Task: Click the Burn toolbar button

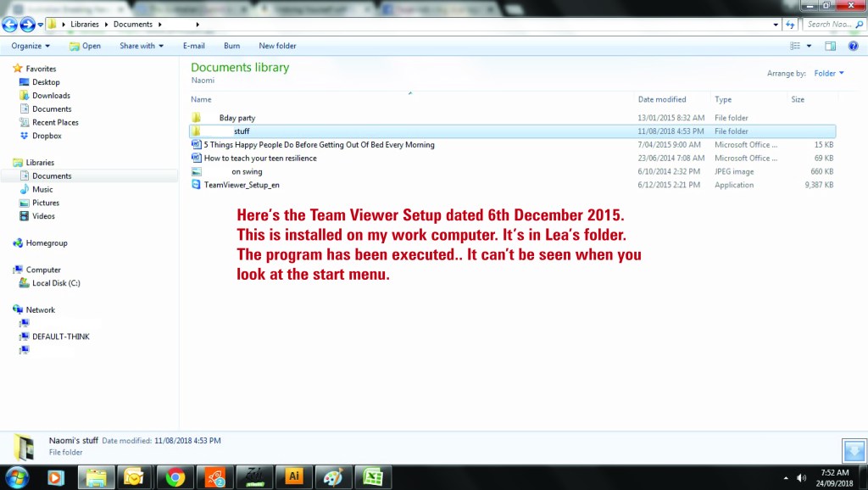Action: point(231,46)
